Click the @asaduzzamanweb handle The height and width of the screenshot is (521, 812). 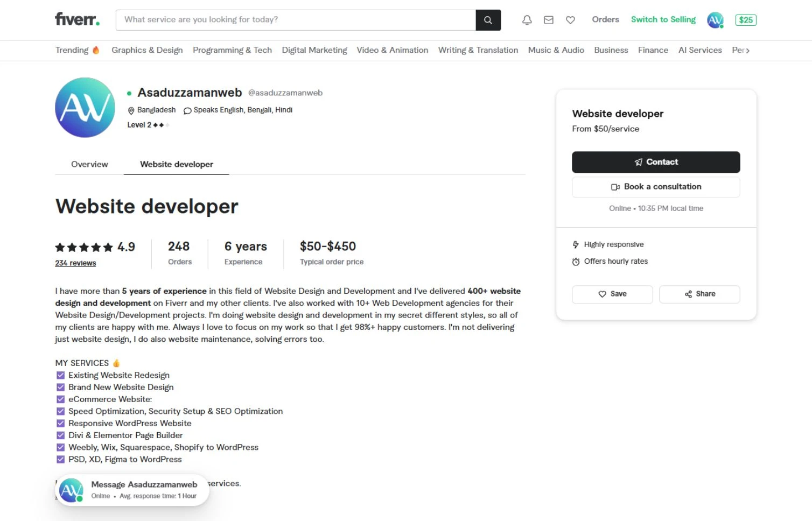[285, 93]
